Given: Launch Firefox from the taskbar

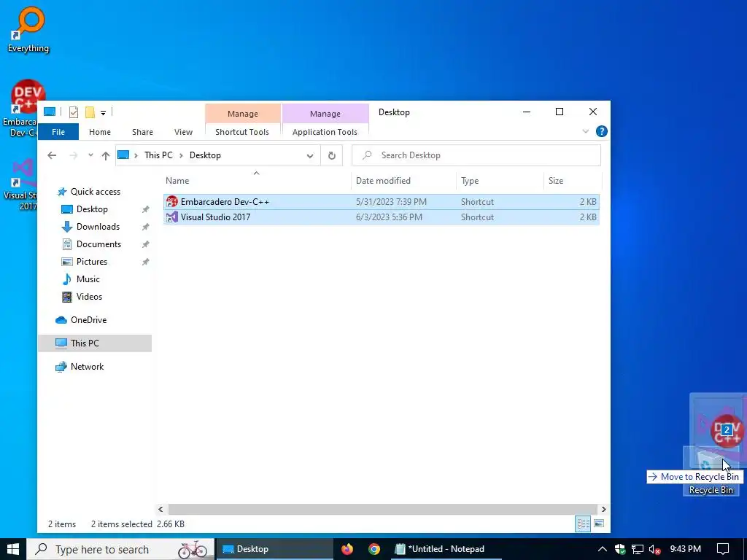Looking at the screenshot, I should (347, 549).
